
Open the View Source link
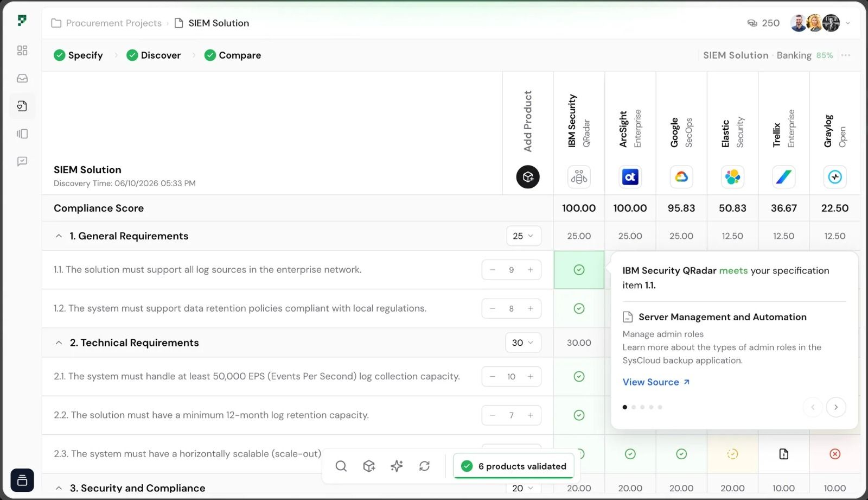(656, 382)
